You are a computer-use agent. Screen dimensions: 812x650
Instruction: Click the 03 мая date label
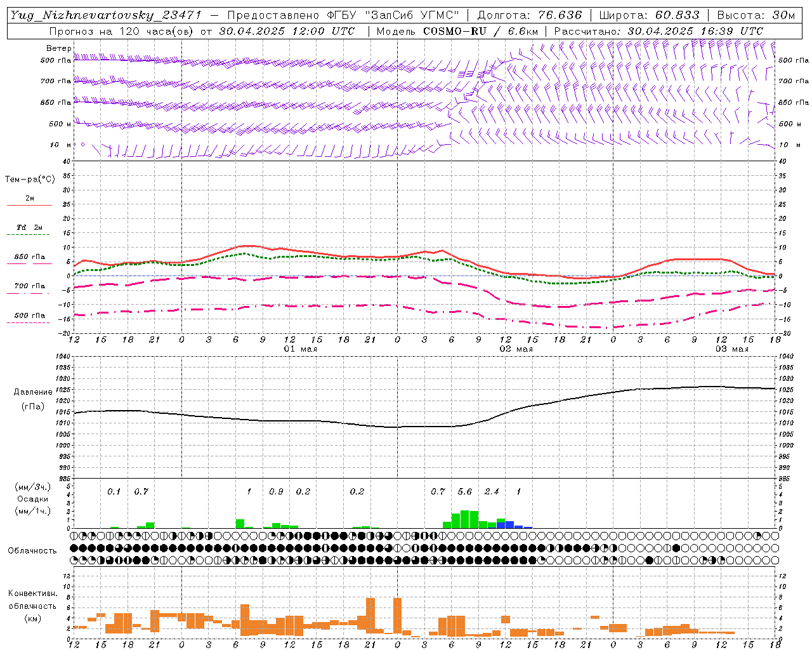click(x=731, y=349)
